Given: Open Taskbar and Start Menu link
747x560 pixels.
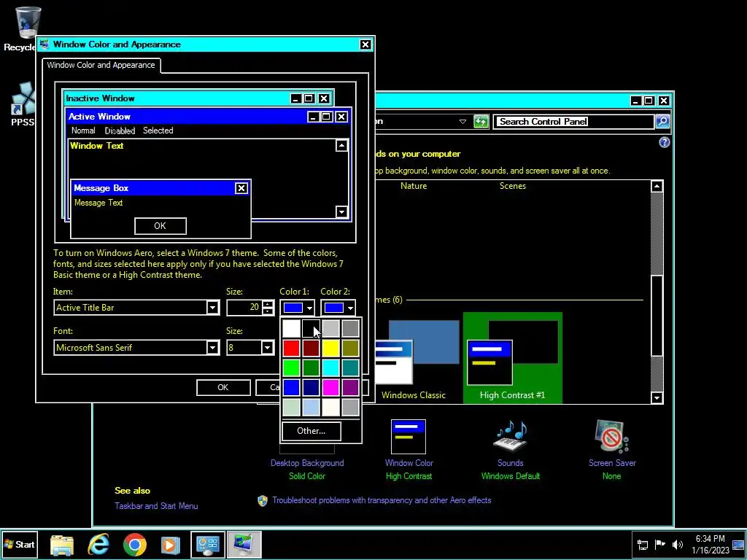Looking at the screenshot, I should click(x=156, y=506).
